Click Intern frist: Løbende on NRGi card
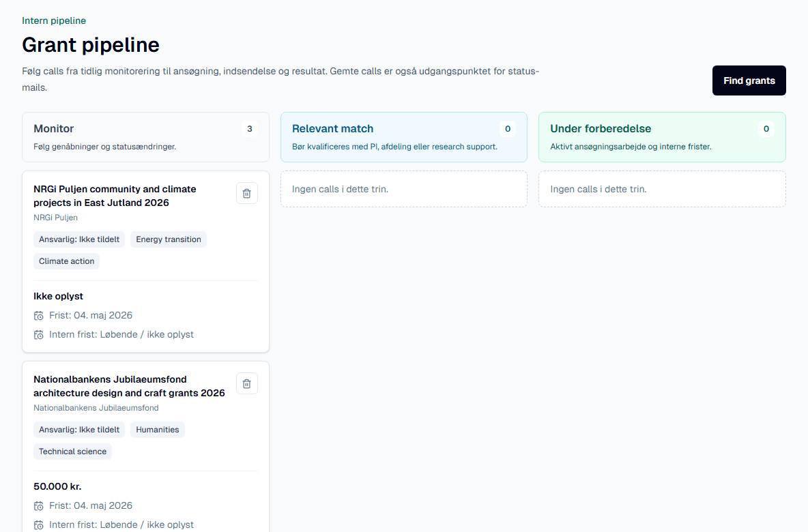Viewport: 808px width, 532px height. click(121, 335)
